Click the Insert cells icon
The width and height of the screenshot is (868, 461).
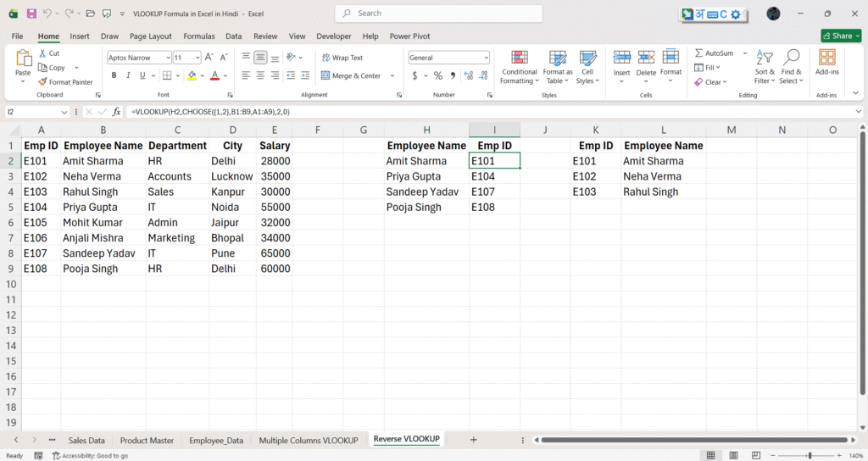click(621, 57)
